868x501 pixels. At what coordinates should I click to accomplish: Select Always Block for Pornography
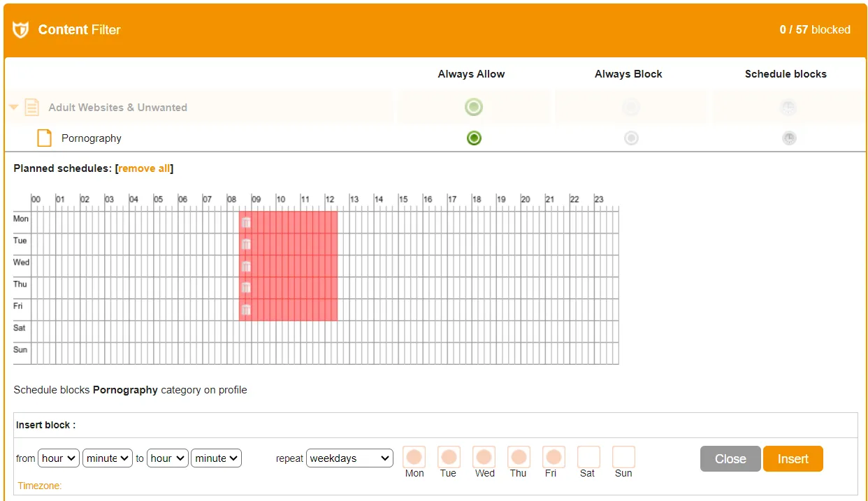631,138
